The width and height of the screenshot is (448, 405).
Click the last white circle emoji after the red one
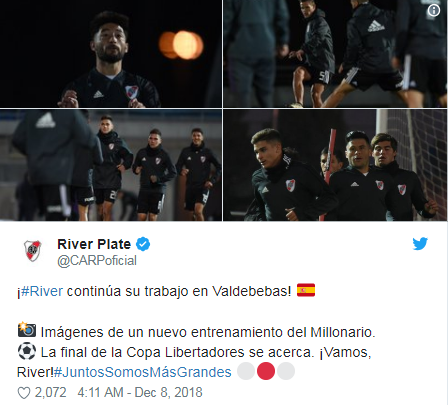pos(286,371)
